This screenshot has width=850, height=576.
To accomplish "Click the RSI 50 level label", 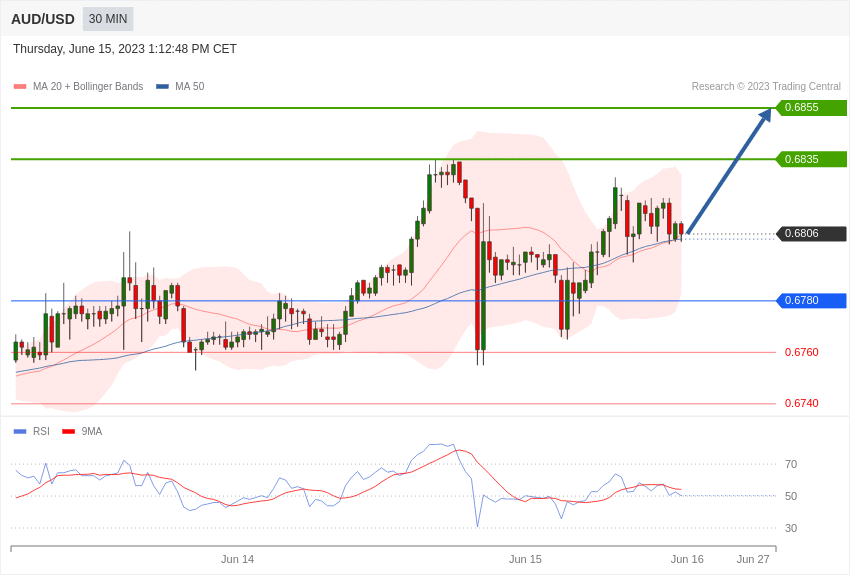I will pos(791,496).
